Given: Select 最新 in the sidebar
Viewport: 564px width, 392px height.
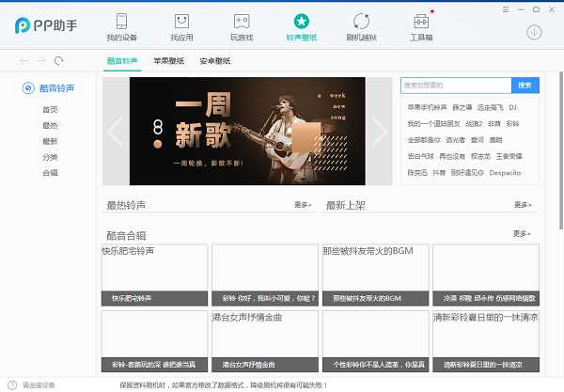Looking at the screenshot, I should tap(50, 141).
